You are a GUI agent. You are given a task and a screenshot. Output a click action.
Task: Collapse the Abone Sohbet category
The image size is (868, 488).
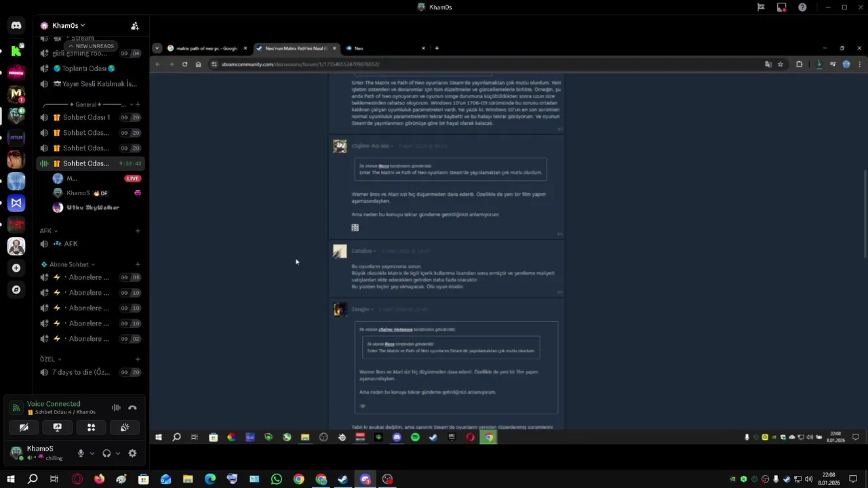click(x=68, y=264)
